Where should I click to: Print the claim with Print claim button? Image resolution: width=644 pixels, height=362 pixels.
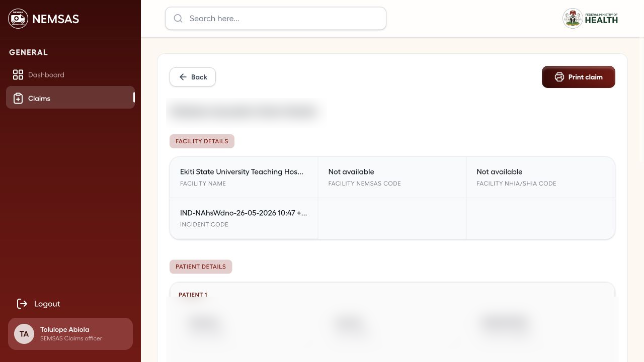(x=579, y=77)
